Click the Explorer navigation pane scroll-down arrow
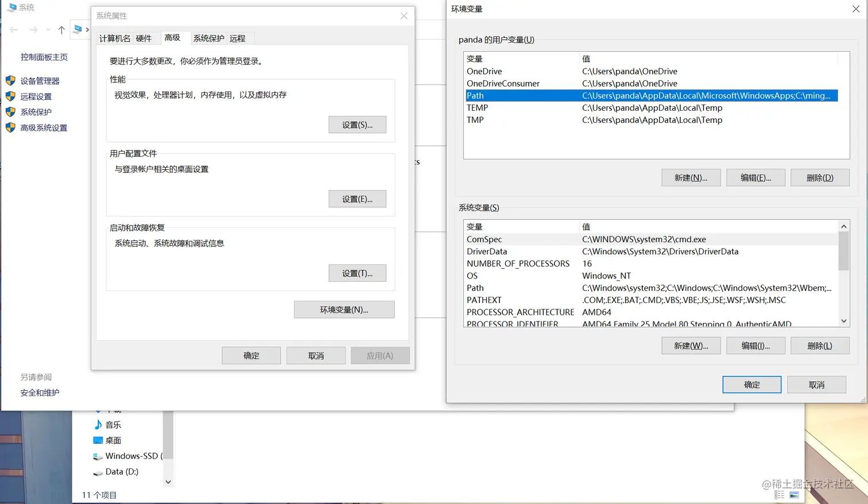This screenshot has width=868, height=504. pos(168,482)
